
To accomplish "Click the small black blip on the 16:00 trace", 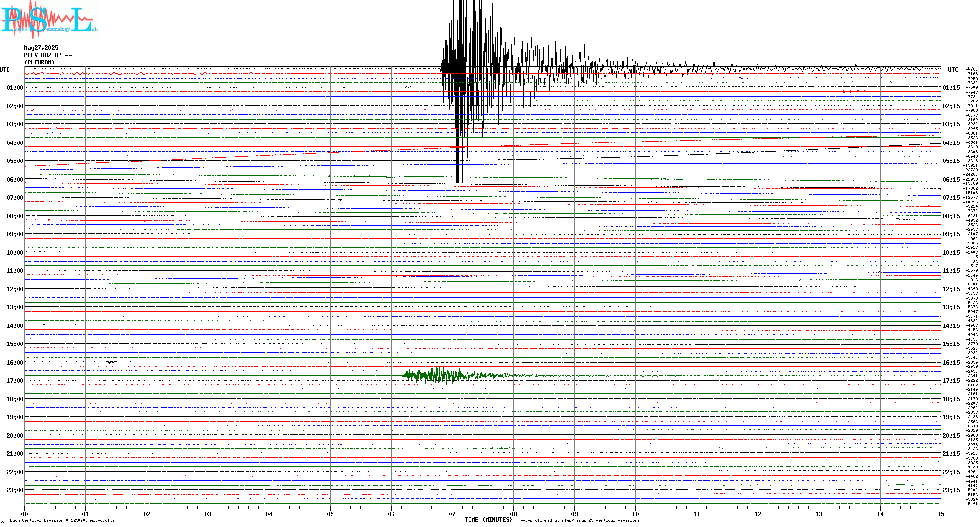I will coord(111,362).
